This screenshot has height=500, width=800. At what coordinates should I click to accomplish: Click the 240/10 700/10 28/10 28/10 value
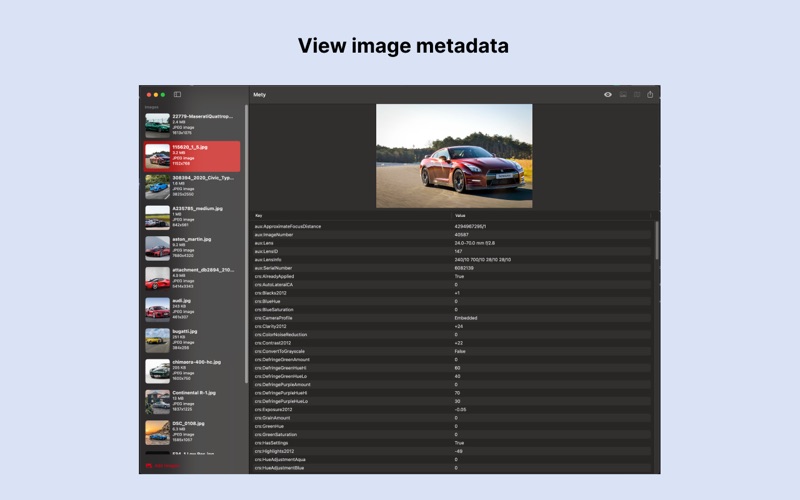tap(483, 260)
